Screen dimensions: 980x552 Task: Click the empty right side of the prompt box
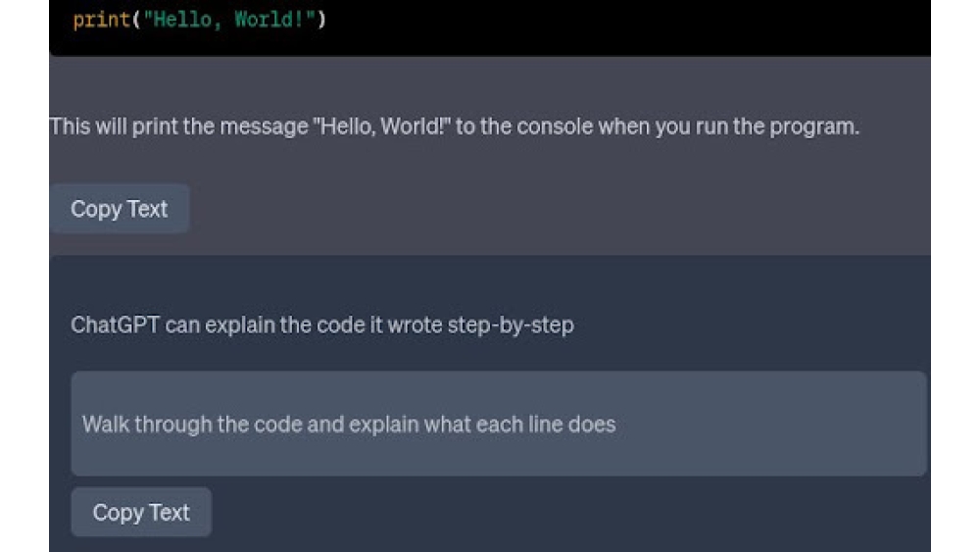[x=784, y=424]
